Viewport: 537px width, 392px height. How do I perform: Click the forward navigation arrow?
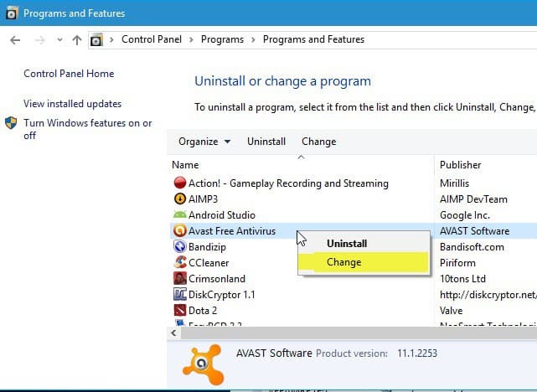click(x=40, y=40)
